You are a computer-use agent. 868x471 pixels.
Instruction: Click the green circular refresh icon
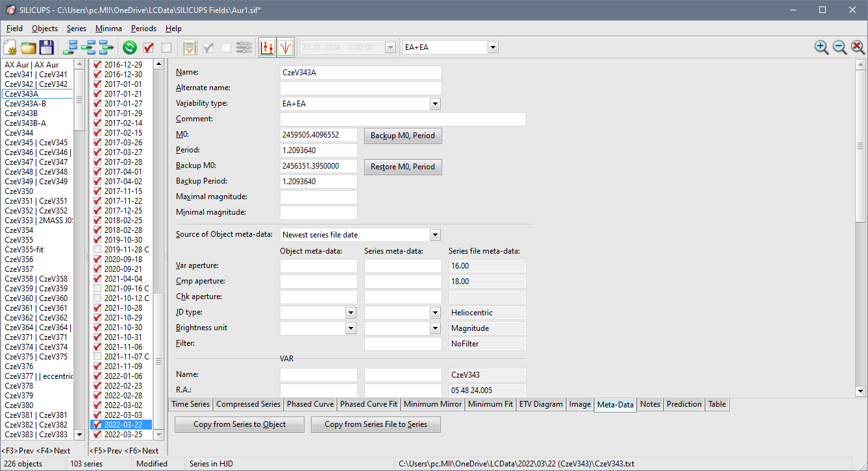130,47
